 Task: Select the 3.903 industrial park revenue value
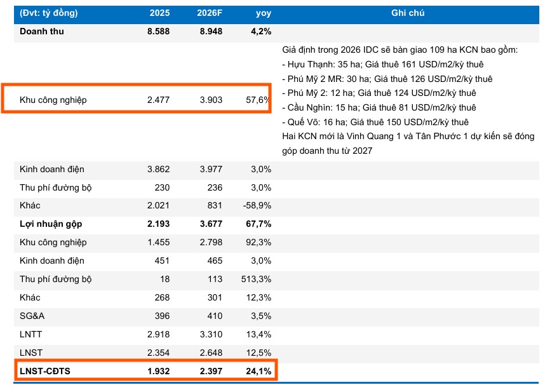(211, 100)
